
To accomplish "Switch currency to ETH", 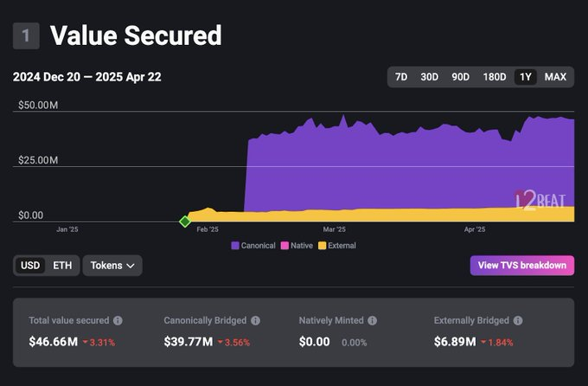I will pyautogui.click(x=62, y=266).
